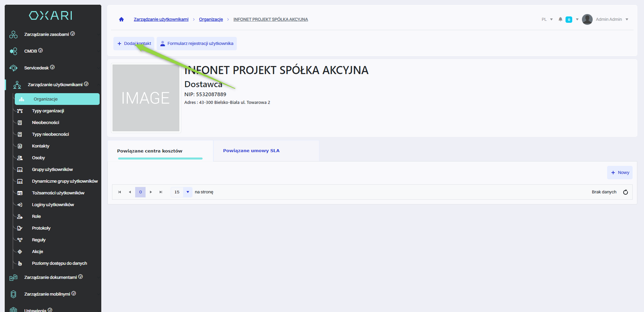This screenshot has width=644, height=312.
Task: Click the organization IMAGE placeholder thumbnail
Action: (146, 98)
